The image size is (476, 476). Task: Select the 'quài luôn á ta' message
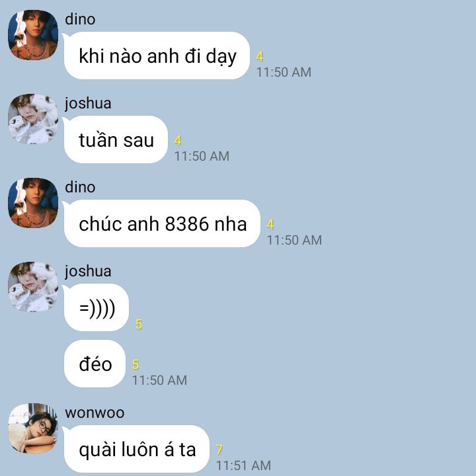point(136,449)
